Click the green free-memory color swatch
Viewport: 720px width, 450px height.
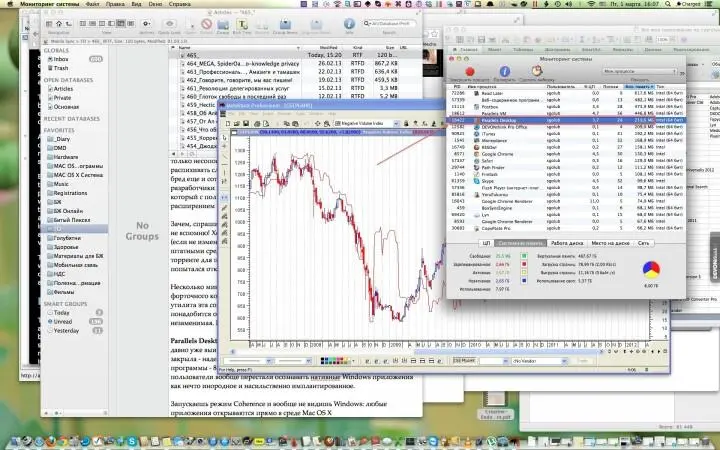(524, 256)
